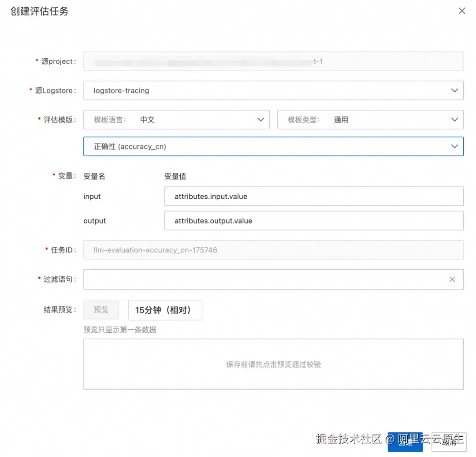Click the 过滤语句 filter statement input

pyautogui.click(x=264, y=279)
